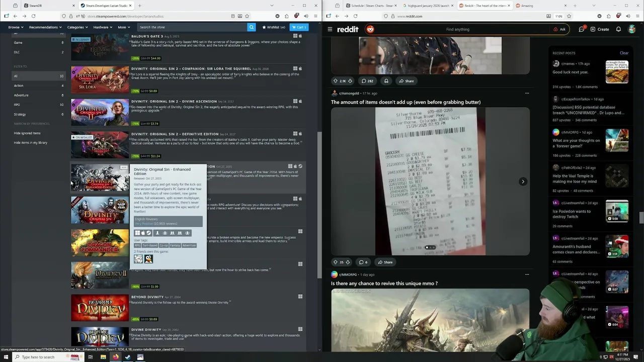
Task: Click reload icon in left browser
Action: pyautogui.click(x=33, y=16)
